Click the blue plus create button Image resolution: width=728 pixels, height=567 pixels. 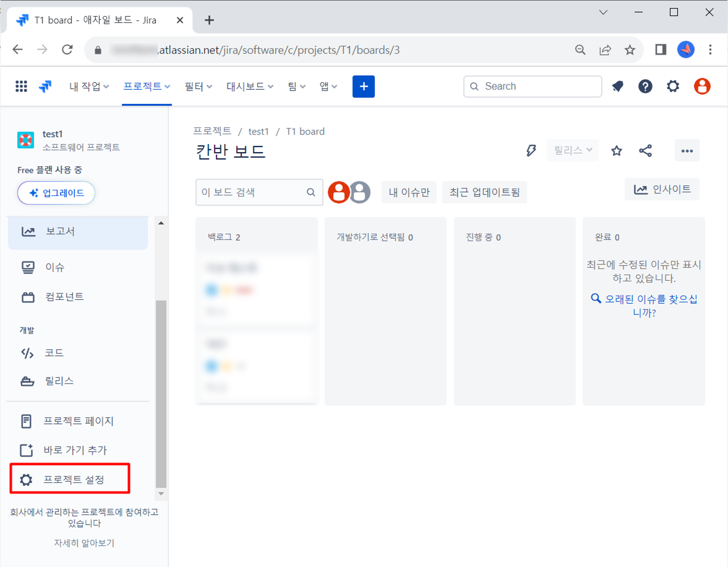363,86
